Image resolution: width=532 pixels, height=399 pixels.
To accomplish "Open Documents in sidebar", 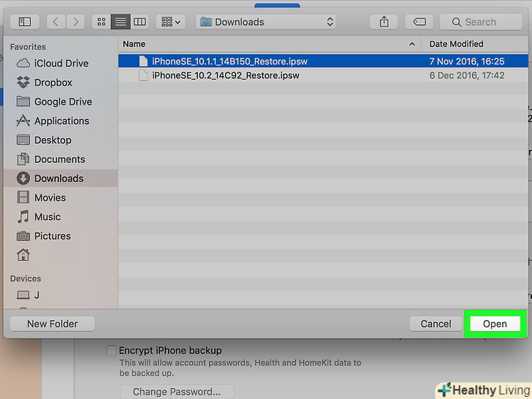I will point(61,159).
